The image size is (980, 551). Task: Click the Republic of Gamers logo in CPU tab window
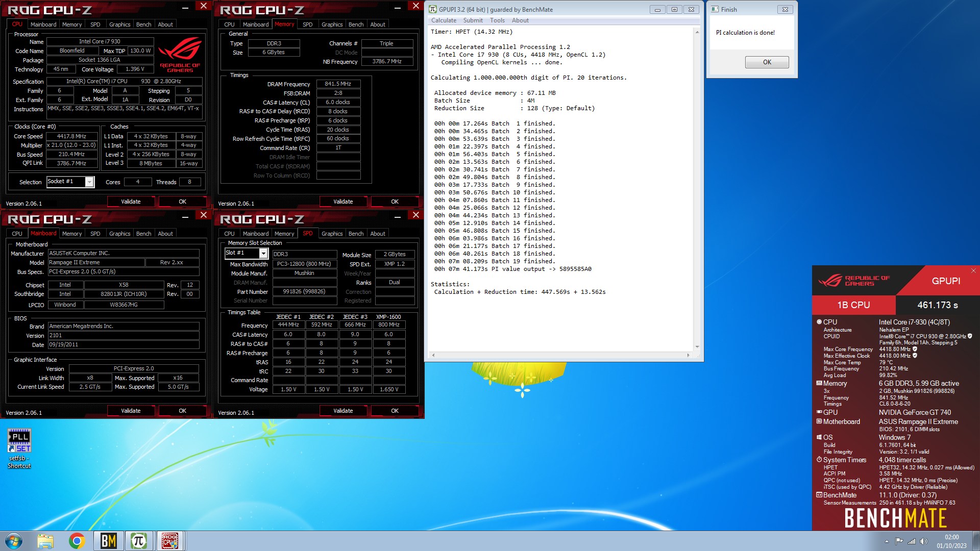point(180,55)
